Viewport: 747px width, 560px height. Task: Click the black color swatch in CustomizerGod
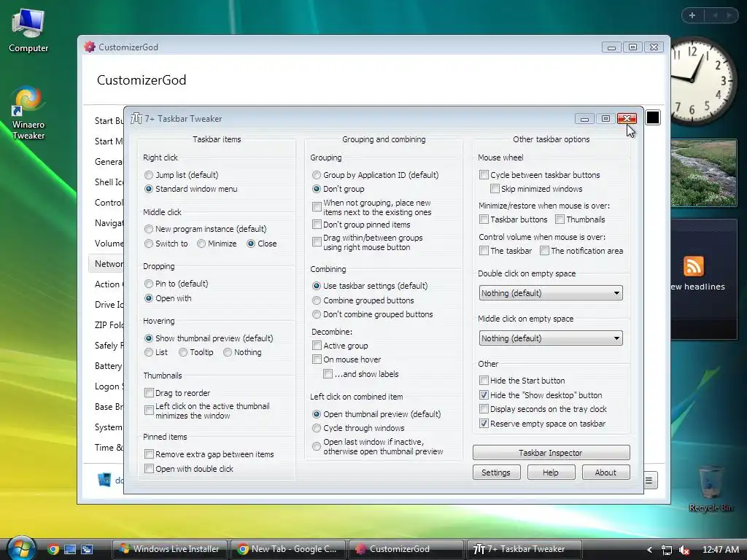point(653,117)
